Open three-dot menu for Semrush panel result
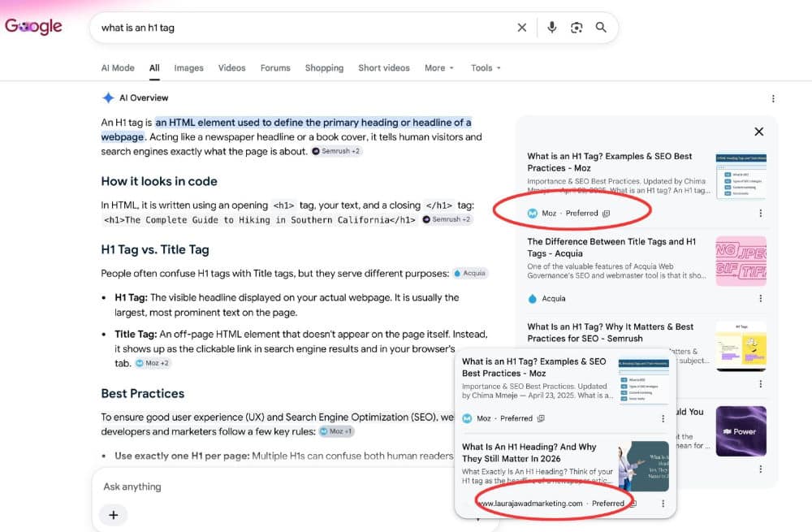 click(x=760, y=384)
